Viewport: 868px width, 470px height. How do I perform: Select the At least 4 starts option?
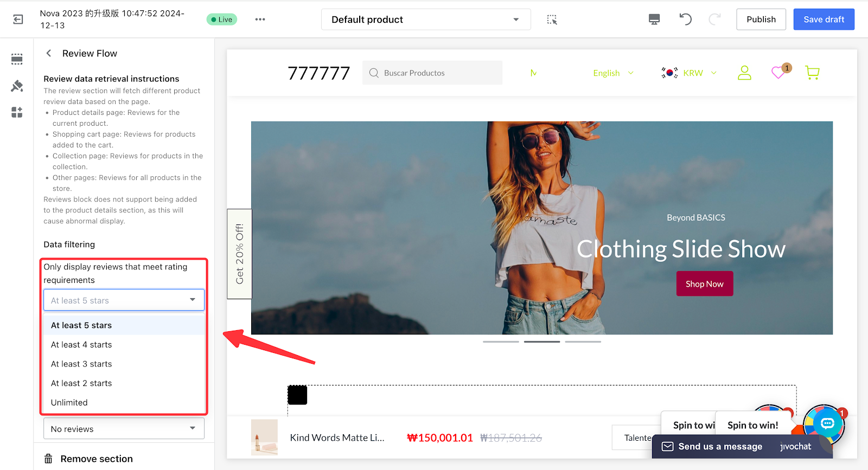[x=81, y=345]
